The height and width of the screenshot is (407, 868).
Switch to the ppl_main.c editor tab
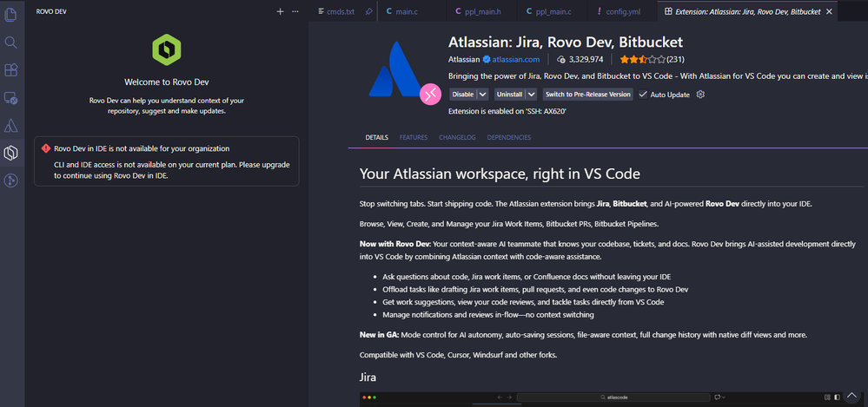pyautogui.click(x=553, y=11)
